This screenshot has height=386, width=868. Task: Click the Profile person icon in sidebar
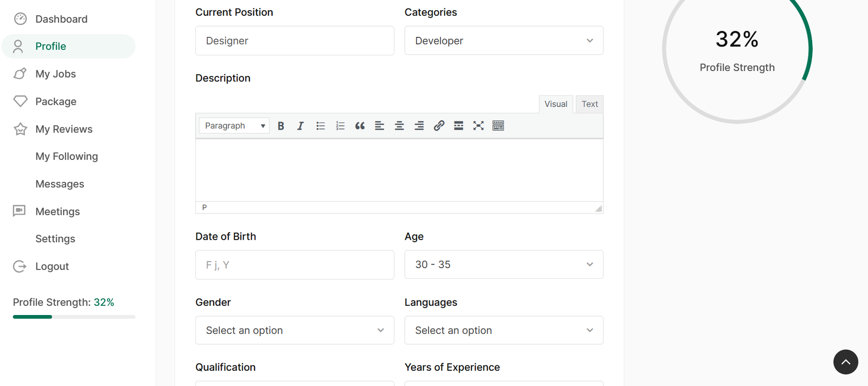18,47
